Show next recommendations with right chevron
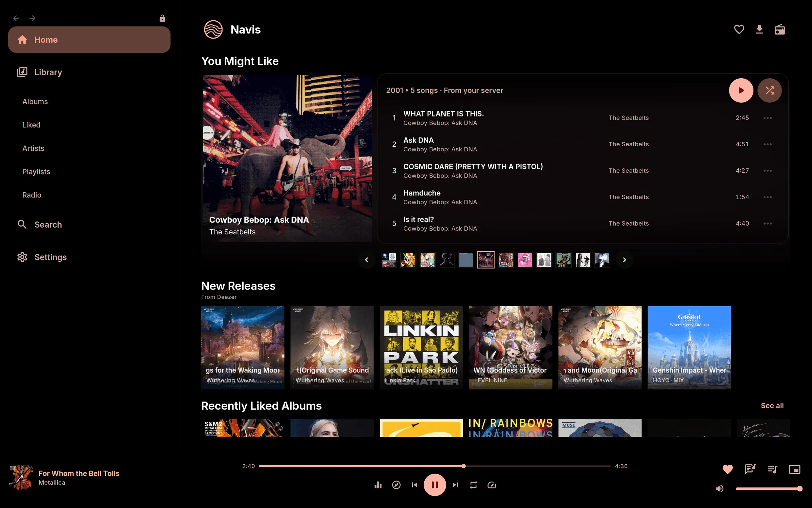 624,260
